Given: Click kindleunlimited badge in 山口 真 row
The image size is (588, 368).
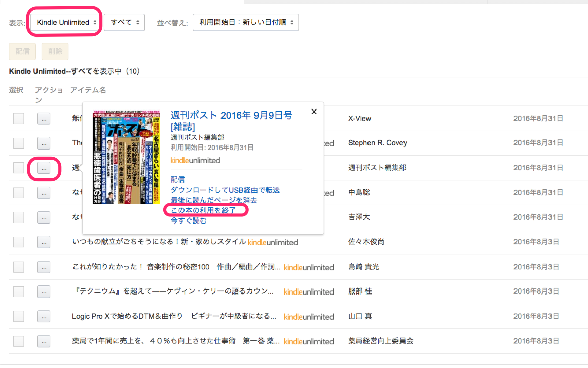Looking at the screenshot, I should (309, 317).
